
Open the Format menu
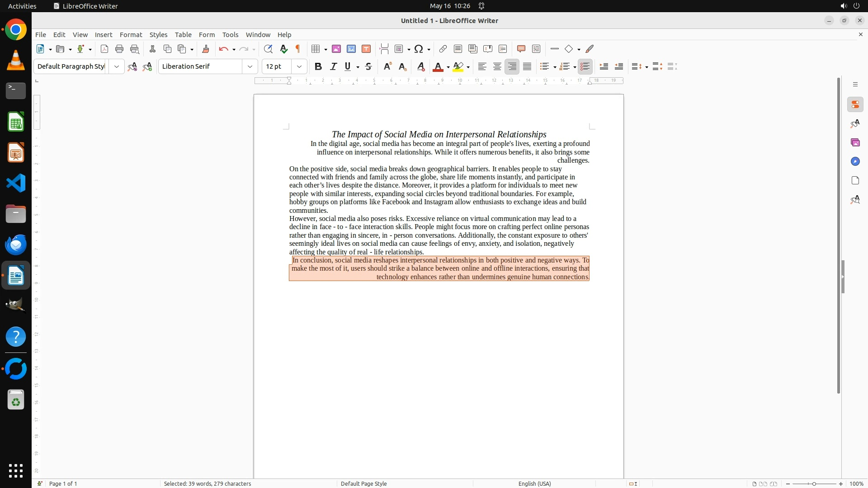tap(131, 34)
